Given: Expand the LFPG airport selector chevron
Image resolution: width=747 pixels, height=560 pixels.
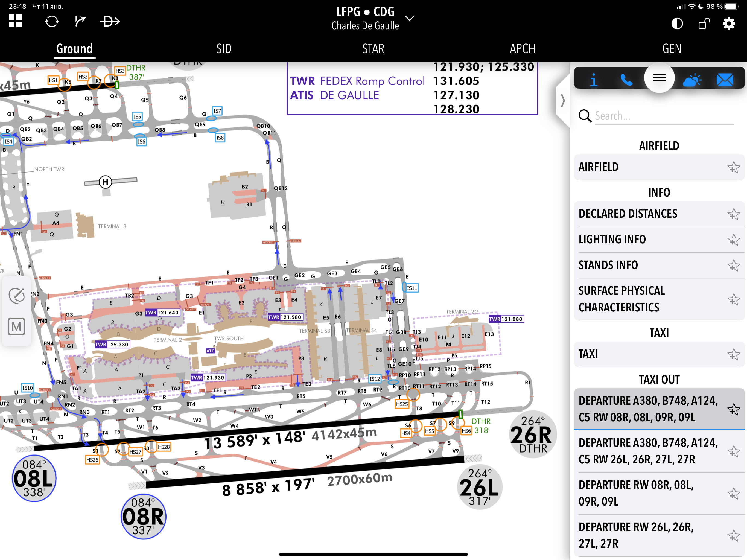Looking at the screenshot, I should tap(409, 18).
